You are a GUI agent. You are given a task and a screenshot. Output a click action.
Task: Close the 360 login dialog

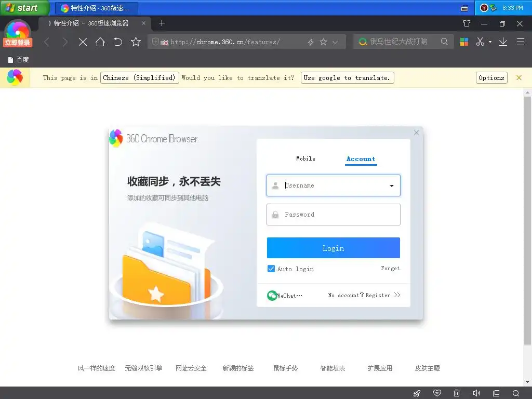(416, 132)
